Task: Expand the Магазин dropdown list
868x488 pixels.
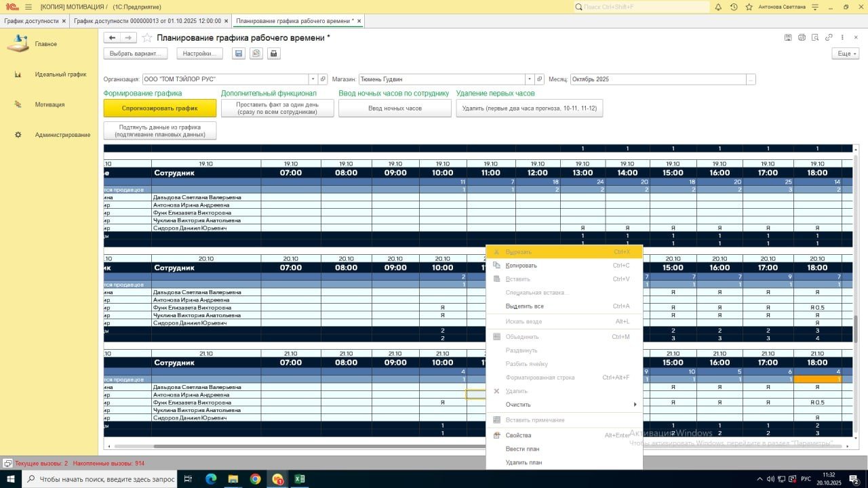Action: (530, 79)
